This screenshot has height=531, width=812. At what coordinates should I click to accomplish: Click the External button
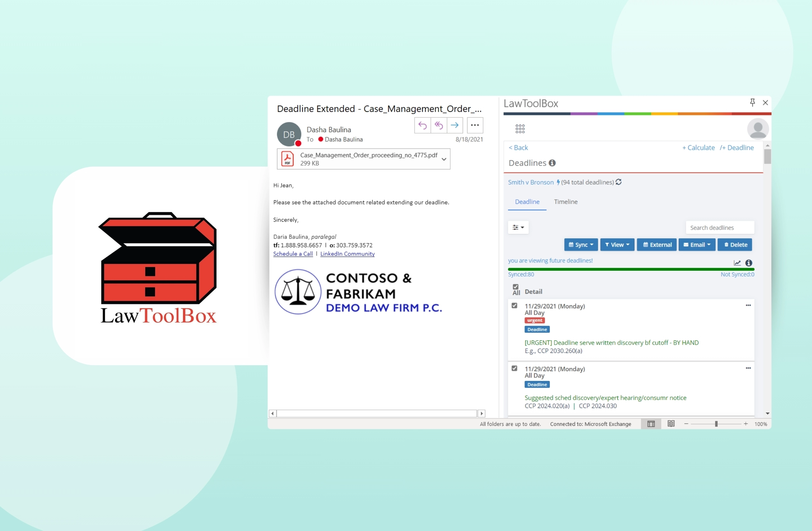(x=656, y=245)
